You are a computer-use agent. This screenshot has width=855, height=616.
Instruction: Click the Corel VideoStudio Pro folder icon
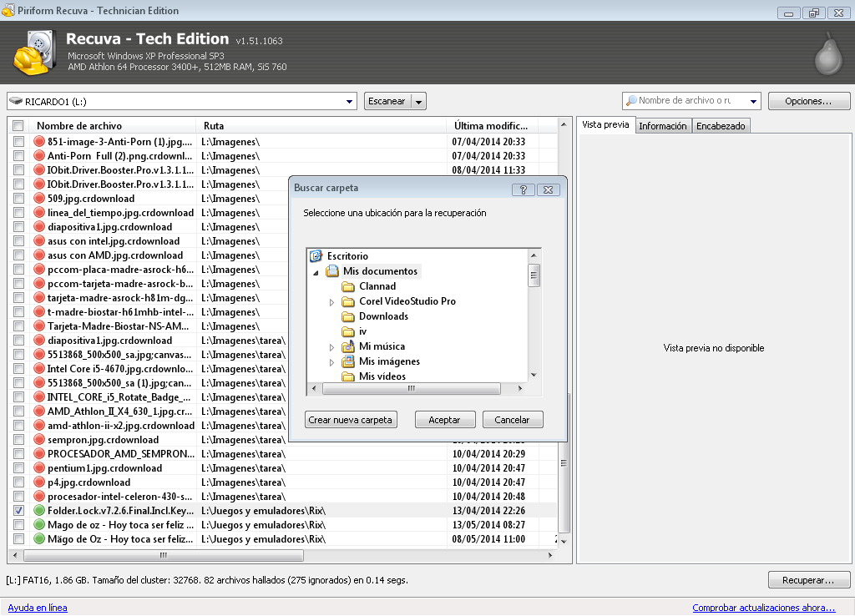[x=348, y=301]
